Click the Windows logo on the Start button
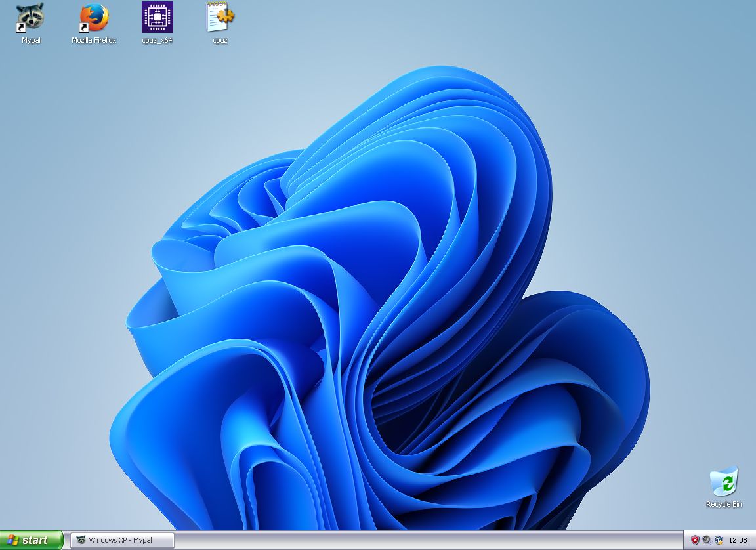Screen dimensions: 756x550 coord(11,540)
